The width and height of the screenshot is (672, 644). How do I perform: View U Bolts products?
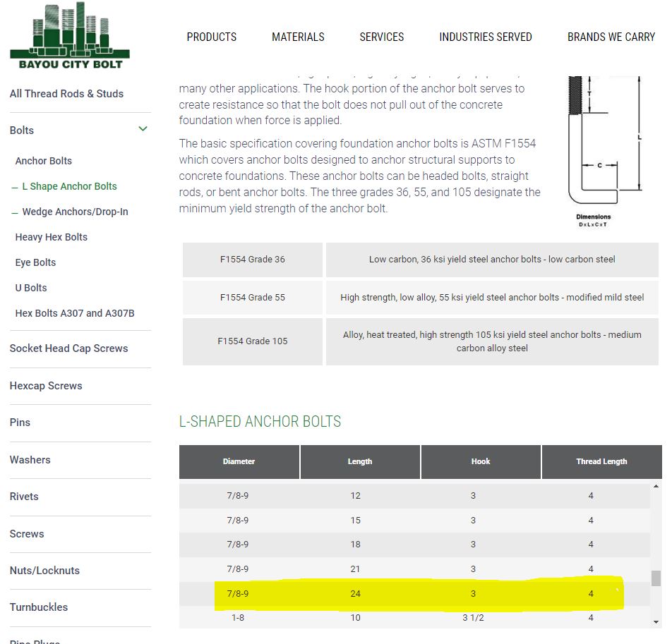click(x=31, y=288)
